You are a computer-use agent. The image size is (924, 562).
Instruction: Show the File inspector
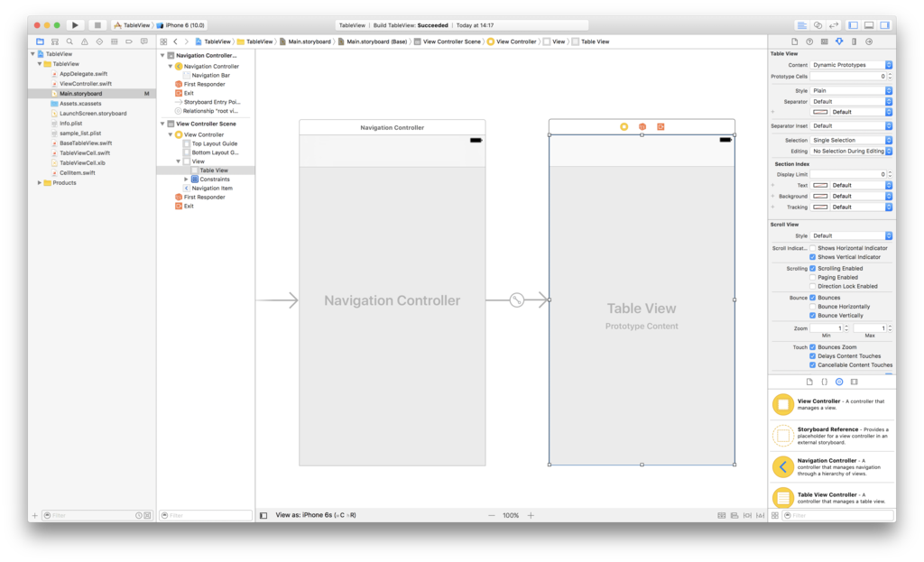[794, 41]
